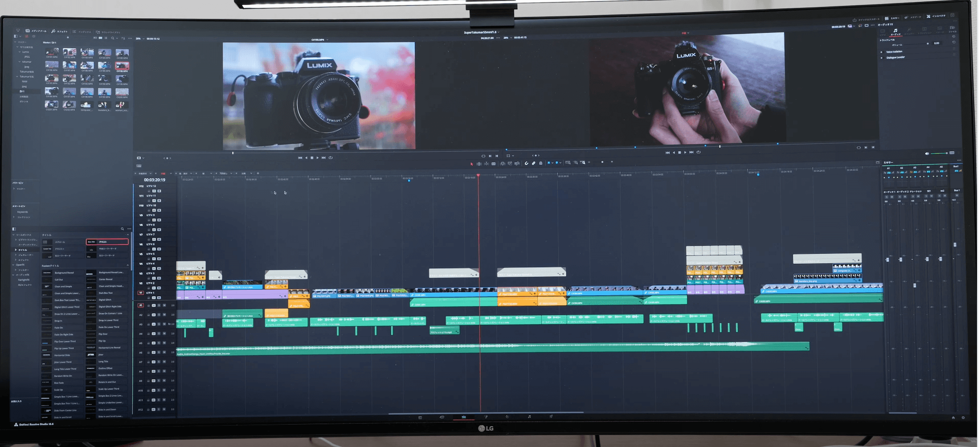980x447 pixels.
Task: Open the RAW bin in the bin list
Action: [25, 82]
